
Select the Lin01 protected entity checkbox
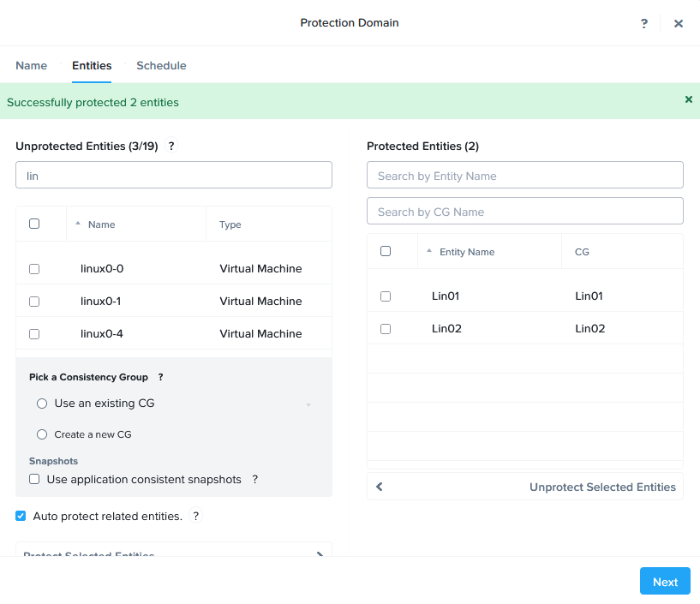[386, 296]
